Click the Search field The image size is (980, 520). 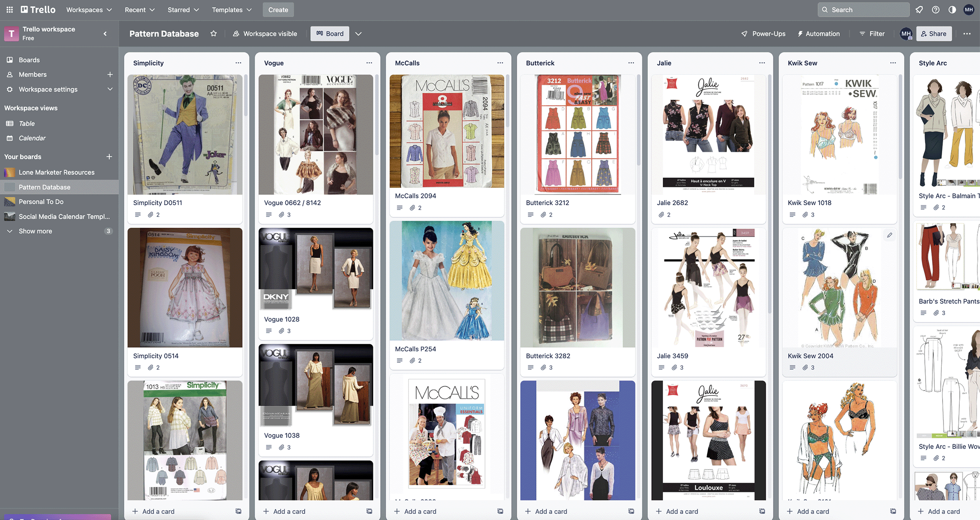coord(863,10)
